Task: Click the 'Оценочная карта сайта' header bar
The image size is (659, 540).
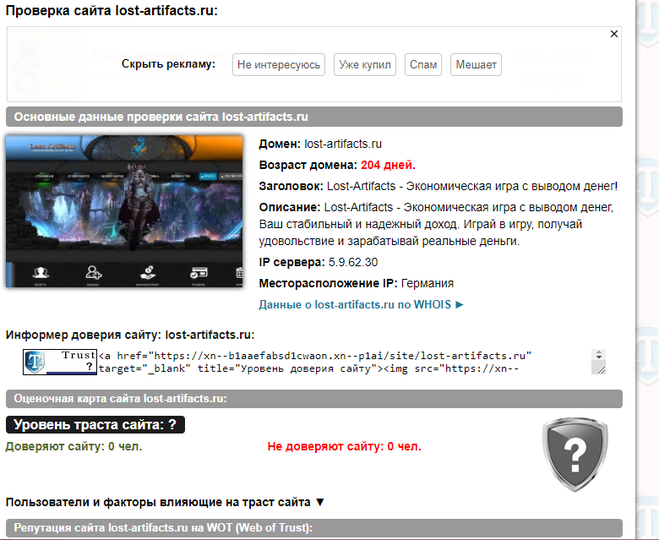Action: click(x=314, y=398)
